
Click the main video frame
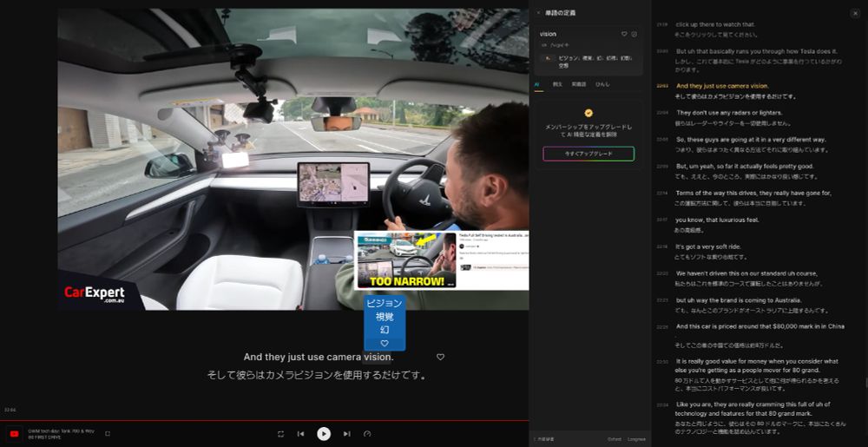coord(293,159)
